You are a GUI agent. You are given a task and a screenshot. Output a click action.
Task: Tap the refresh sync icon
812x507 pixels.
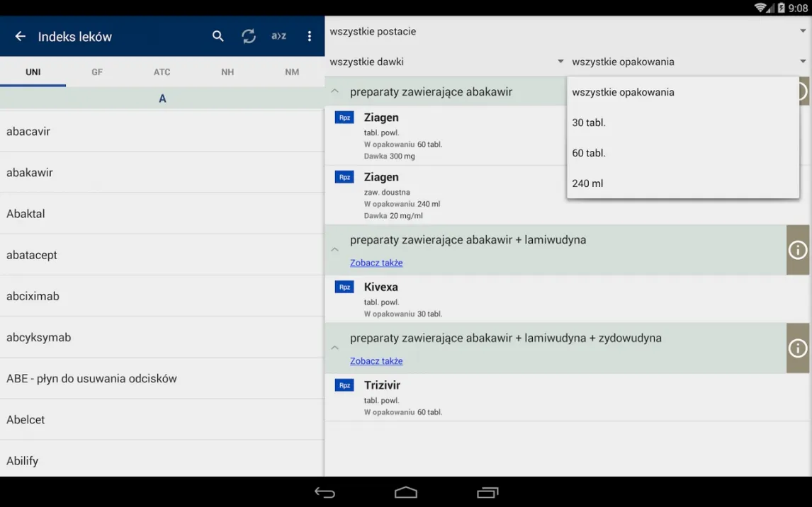(x=249, y=37)
